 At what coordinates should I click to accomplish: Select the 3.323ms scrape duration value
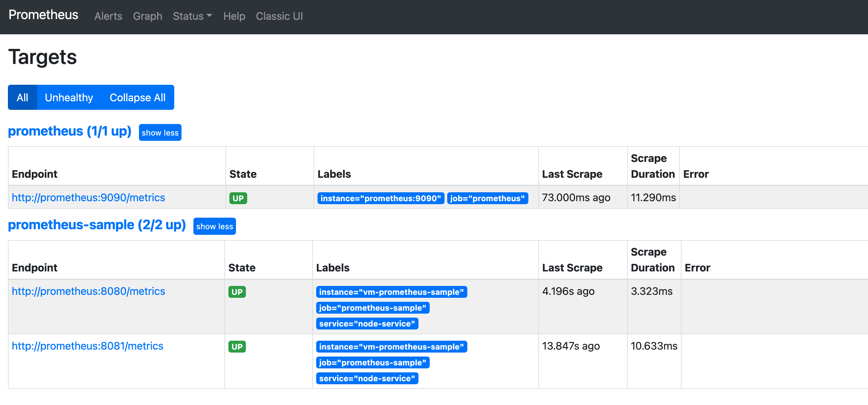pyautogui.click(x=652, y=291)
